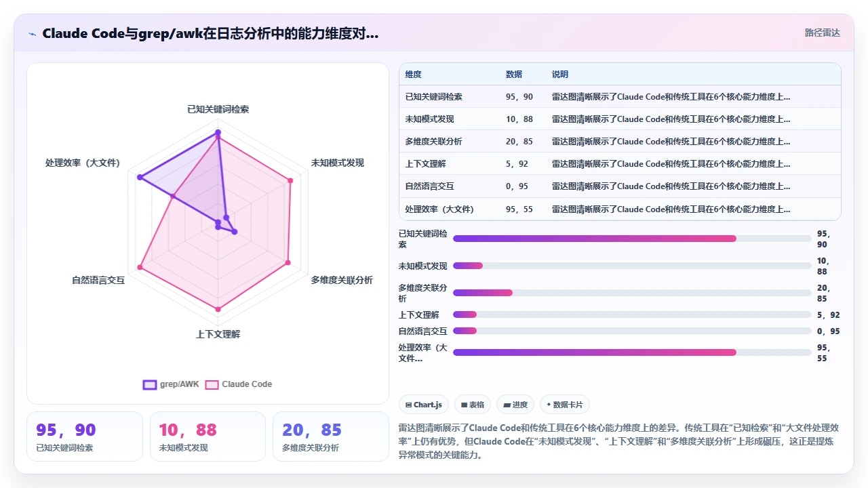Click the dashboard title text Claude Code与grep/awk
Viewport: 868px width, 488px height.
210,33
